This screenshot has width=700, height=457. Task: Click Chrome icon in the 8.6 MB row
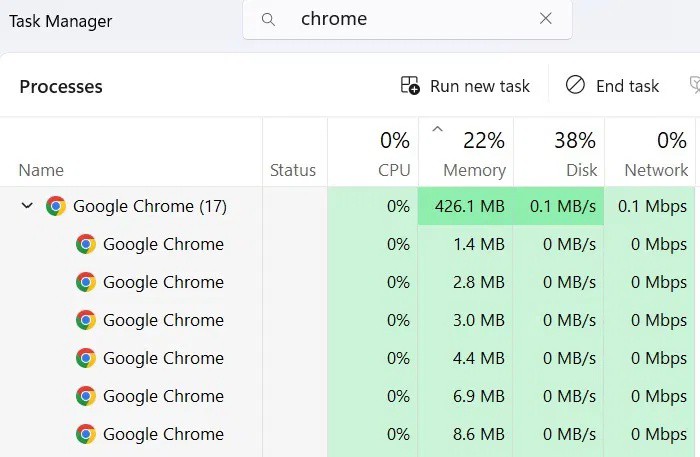[x=86, y=434]
